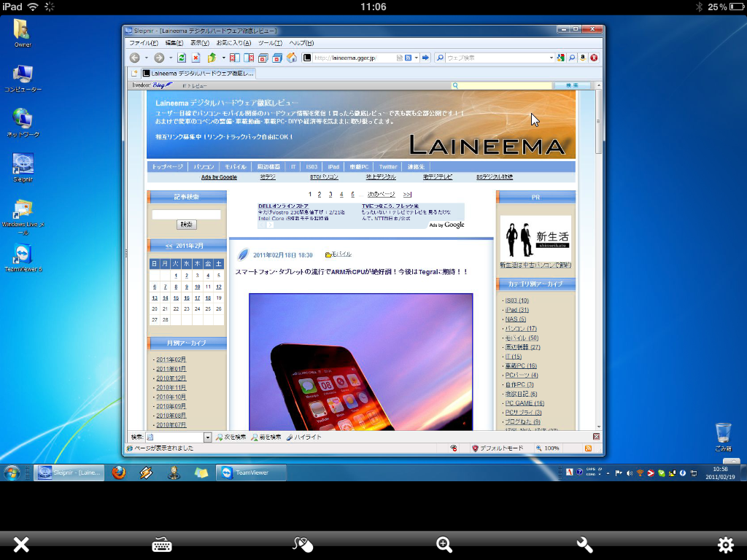
Task: Go to page 2 in pagination
Action: [x=320, y=194]
